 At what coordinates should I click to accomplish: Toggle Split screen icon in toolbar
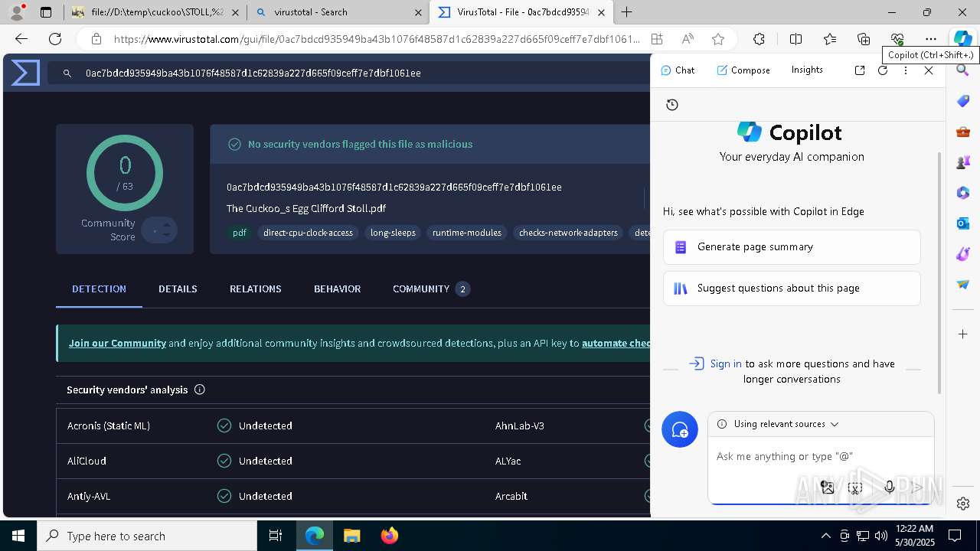point(795,39)
